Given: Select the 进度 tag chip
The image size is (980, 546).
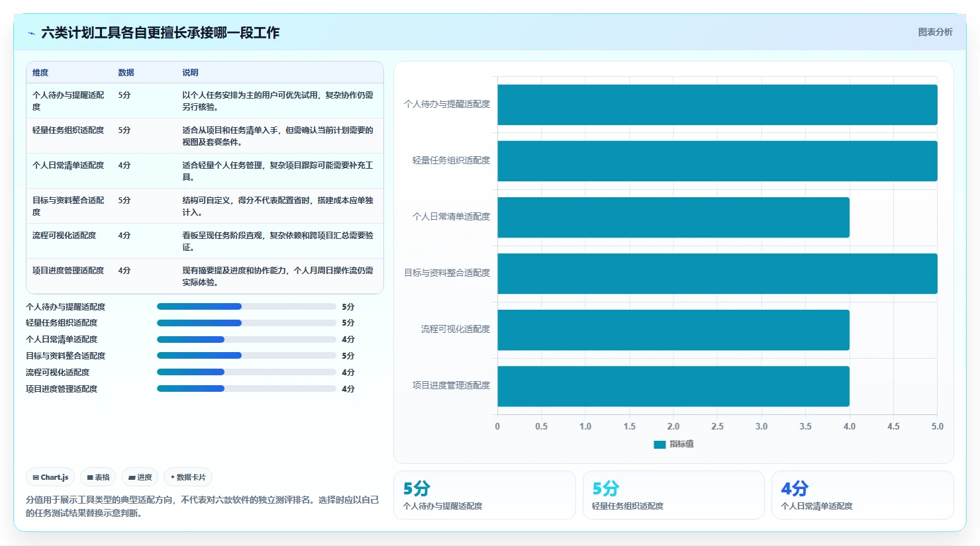Looking at the screenshot, I should point(140,477).
